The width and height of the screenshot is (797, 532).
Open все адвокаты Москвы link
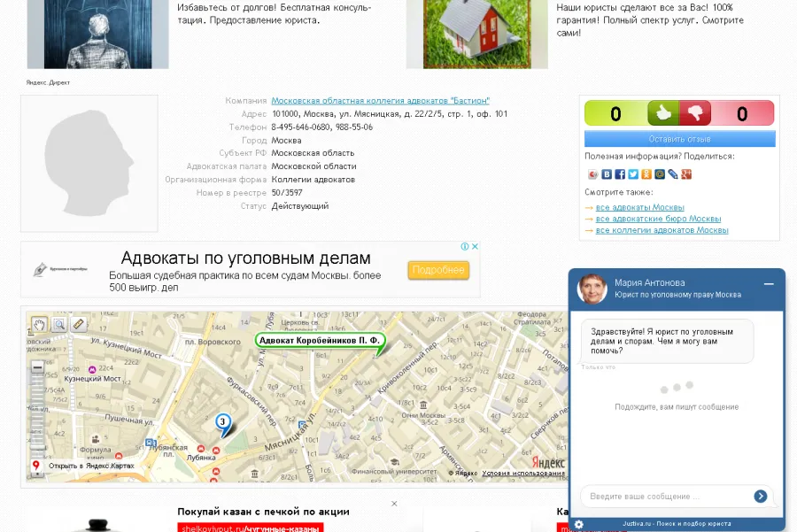click(640, 207)
